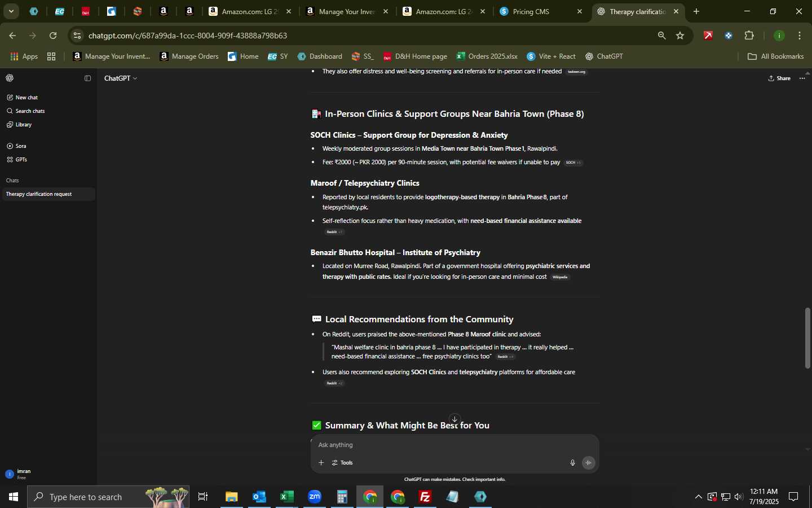The width and height of the screenshot is (812, 508).
Task: Open Windows notification center
Action: pos(794,497)
